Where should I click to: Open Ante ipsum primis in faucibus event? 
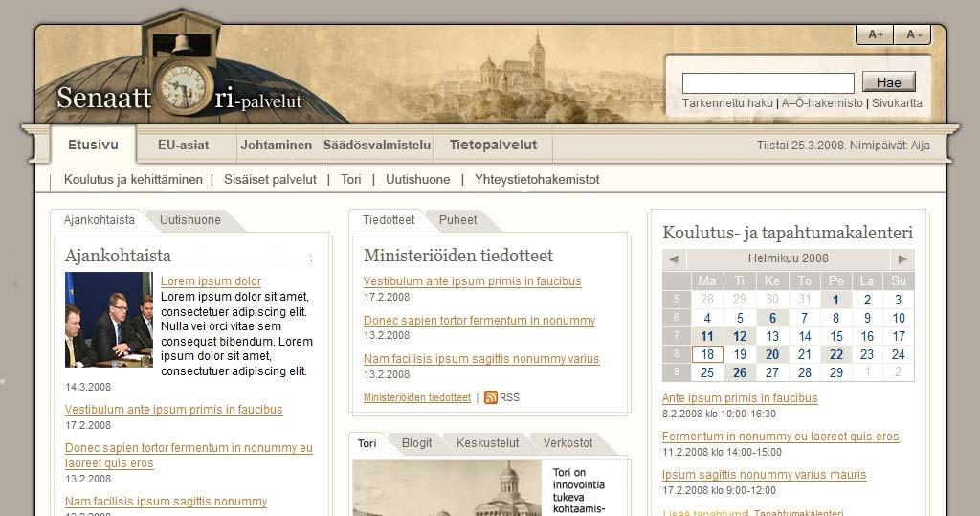click(740, 398)
